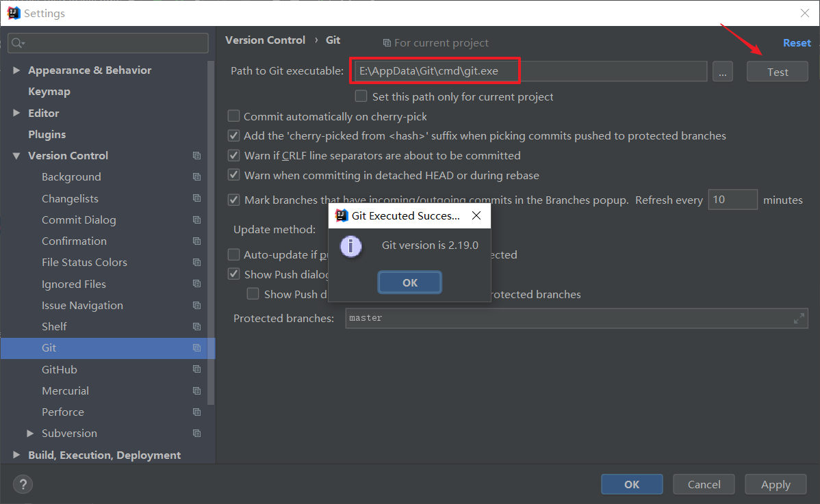Click the search magnifier icon in settings
This screenshot has height=504, width=820.
point(18,43)
